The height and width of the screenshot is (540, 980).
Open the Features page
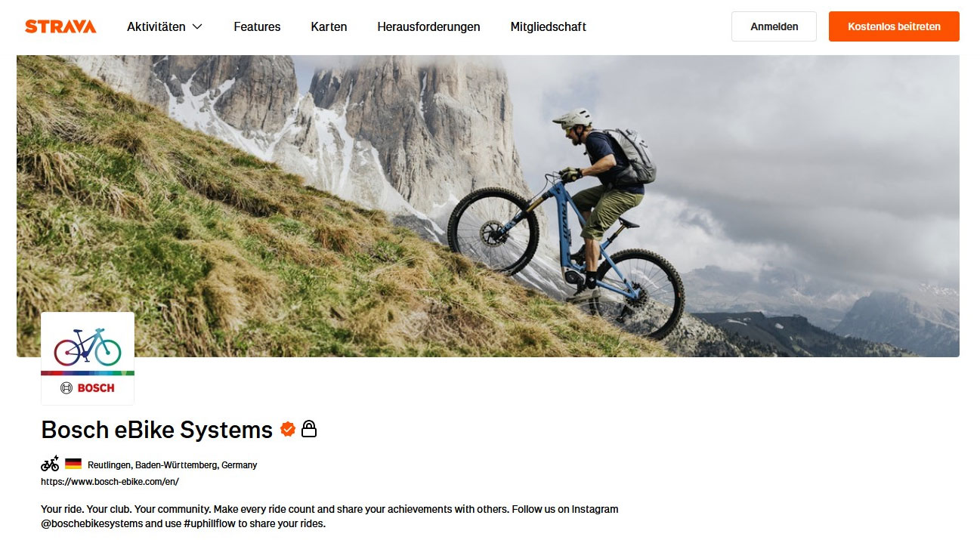click(257, 26)
